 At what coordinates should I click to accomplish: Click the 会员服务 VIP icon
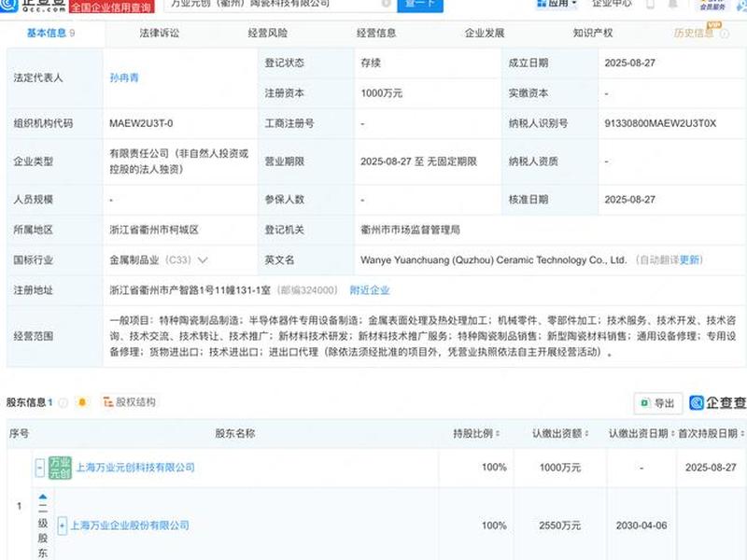click(712, 5)
